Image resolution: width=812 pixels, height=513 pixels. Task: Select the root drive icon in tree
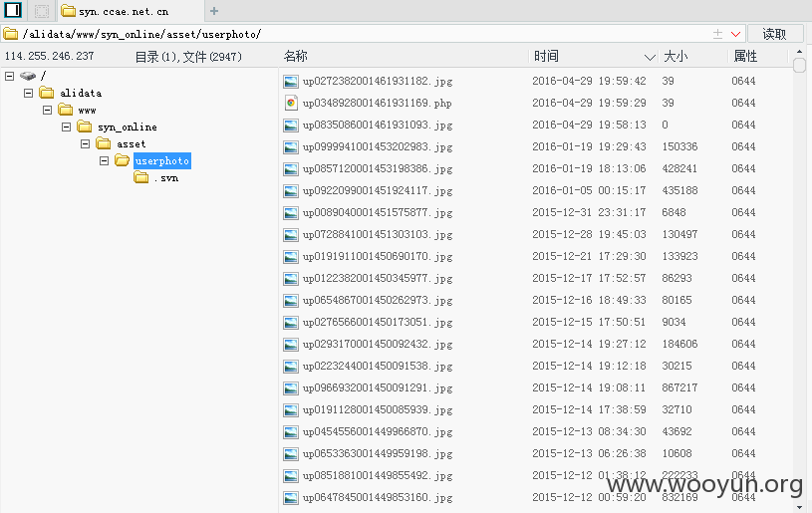[x=28, y=76]
